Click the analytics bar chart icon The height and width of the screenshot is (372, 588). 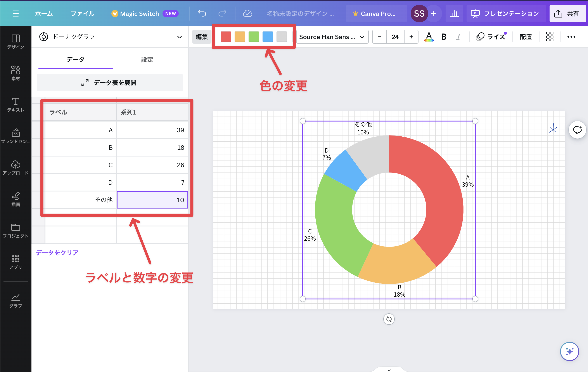(454, 14)
